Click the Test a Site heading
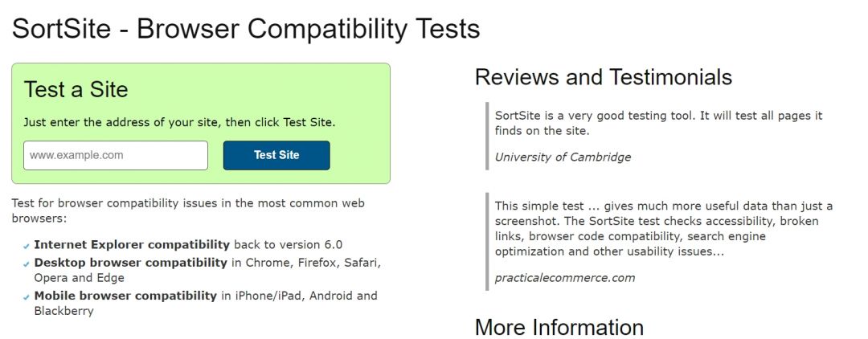The height and width of the screenshot is (339, 868). pos(76,89)
